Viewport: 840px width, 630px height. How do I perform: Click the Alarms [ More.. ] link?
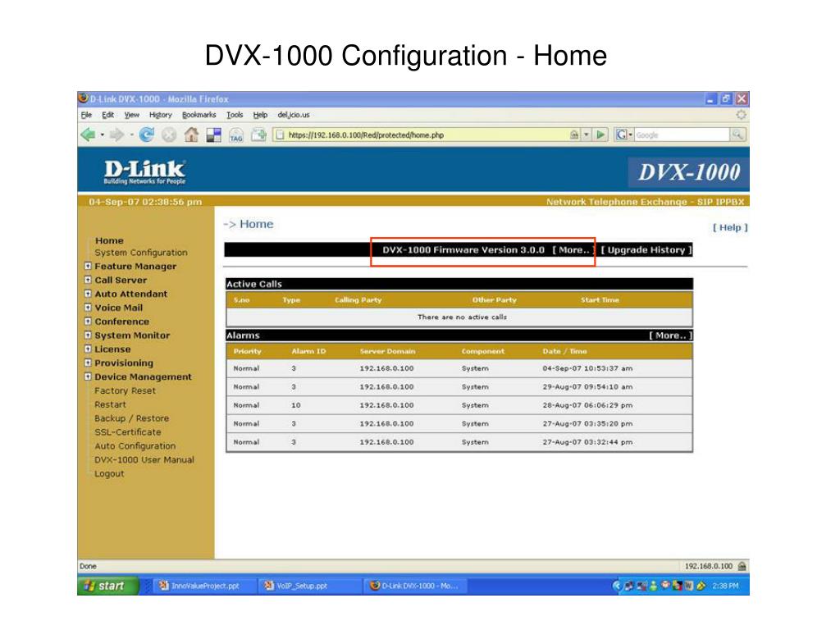click(671, 336)
